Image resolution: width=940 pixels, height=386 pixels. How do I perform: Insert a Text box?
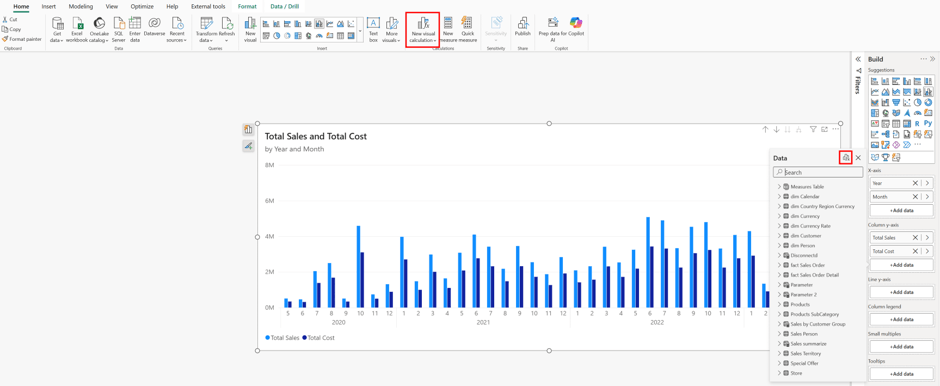tap(373, 29)
